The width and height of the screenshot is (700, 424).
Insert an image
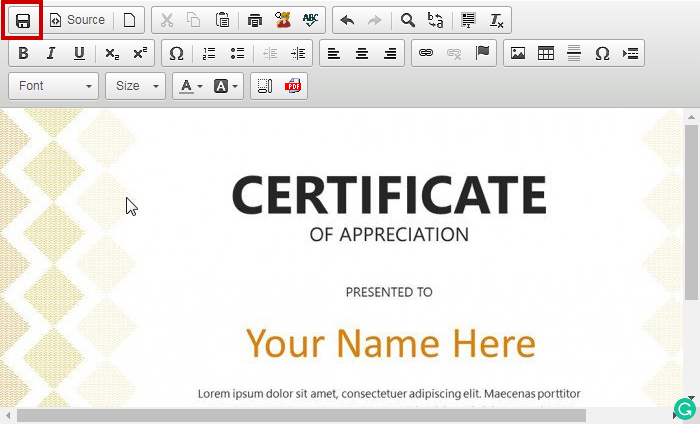518,53
